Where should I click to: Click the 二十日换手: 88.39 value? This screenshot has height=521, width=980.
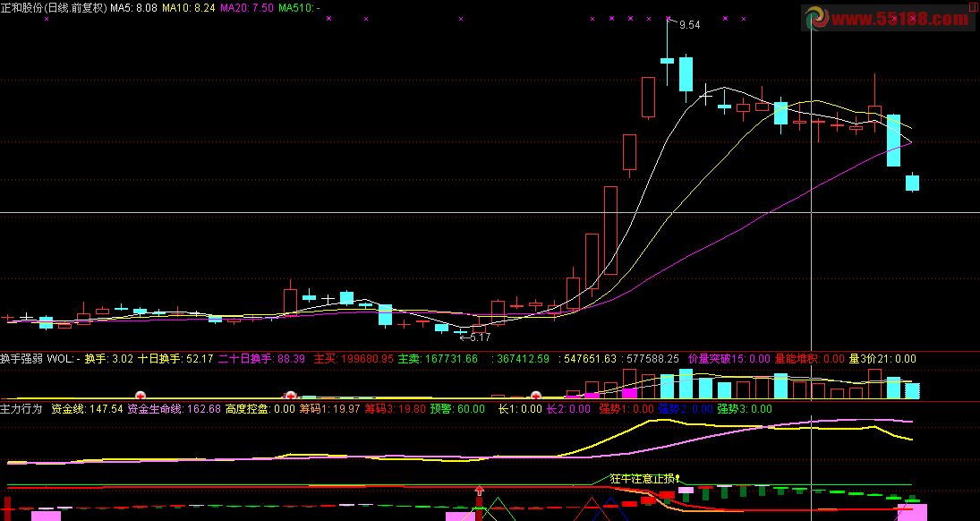pos(261,359)
